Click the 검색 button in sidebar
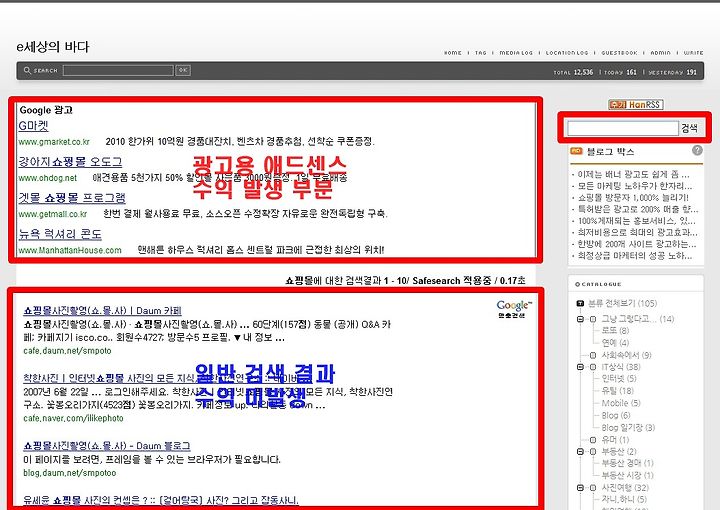The image size is (720, 510). 689,128
